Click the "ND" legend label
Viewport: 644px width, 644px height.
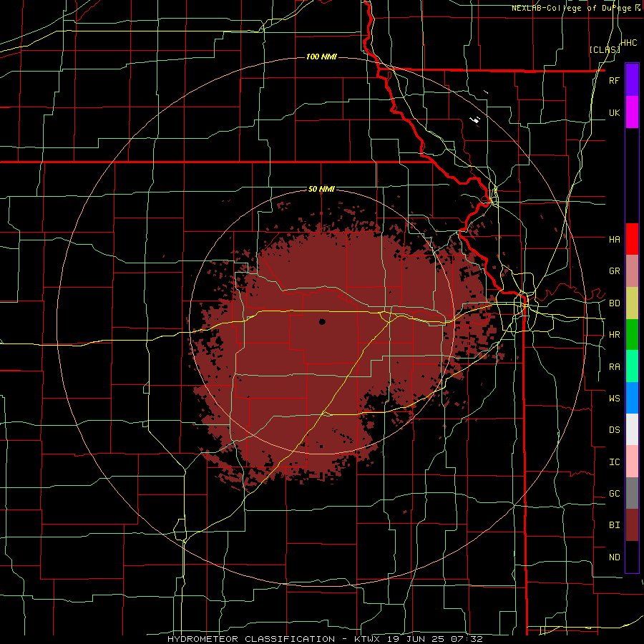click(614, 557)
